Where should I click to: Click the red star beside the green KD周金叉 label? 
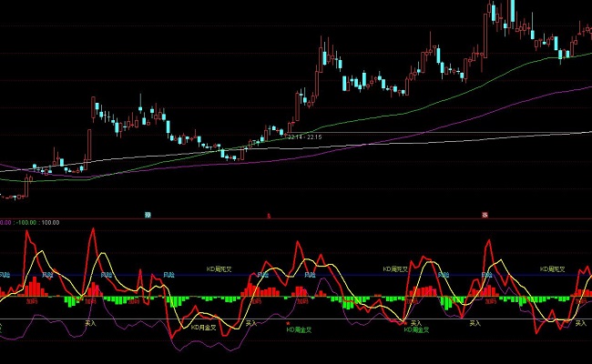[288, 323]
